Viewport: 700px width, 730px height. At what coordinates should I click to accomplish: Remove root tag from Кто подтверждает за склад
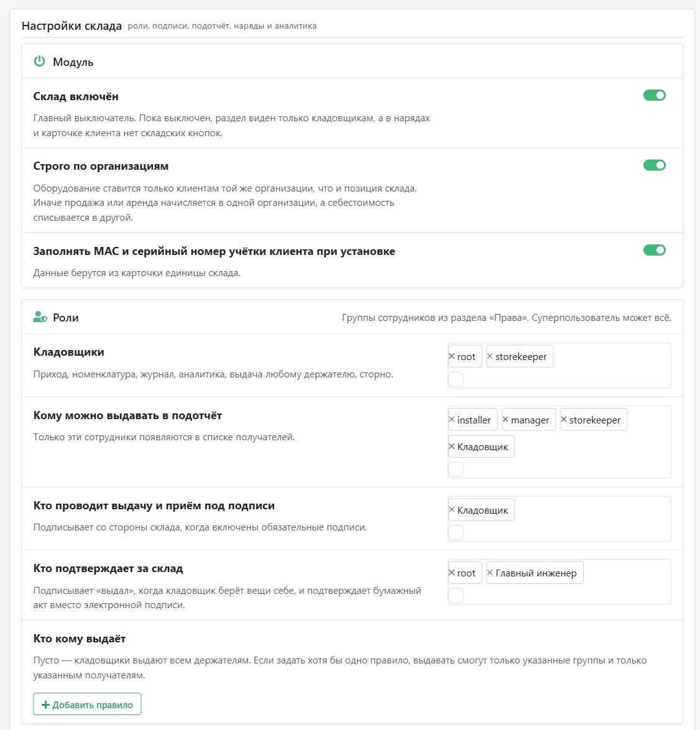(x=451, y=573)
